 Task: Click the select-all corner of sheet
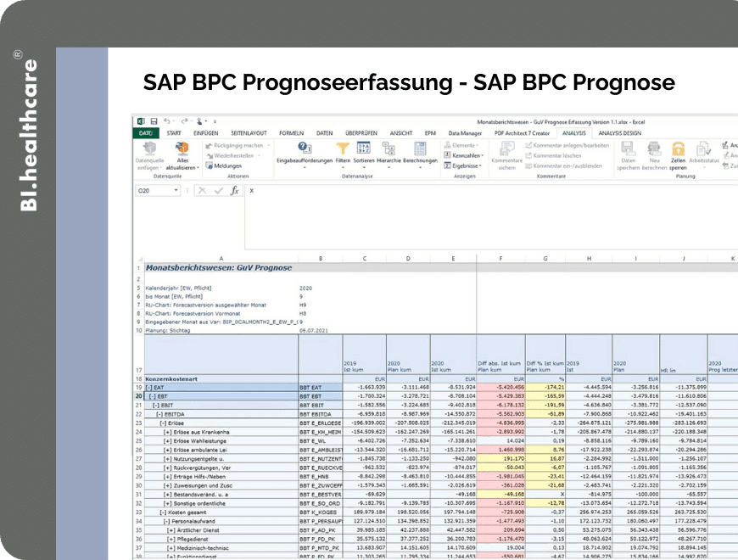[139, 258]
